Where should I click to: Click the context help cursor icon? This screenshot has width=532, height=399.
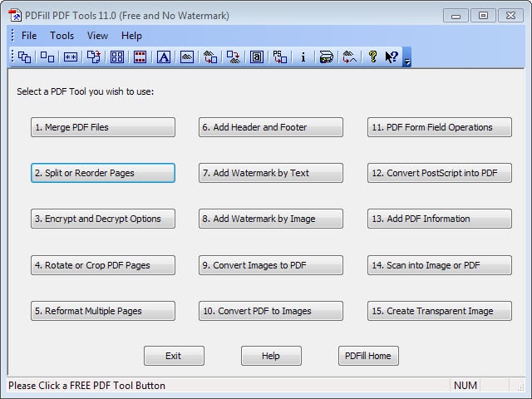[x=392, y=57]
